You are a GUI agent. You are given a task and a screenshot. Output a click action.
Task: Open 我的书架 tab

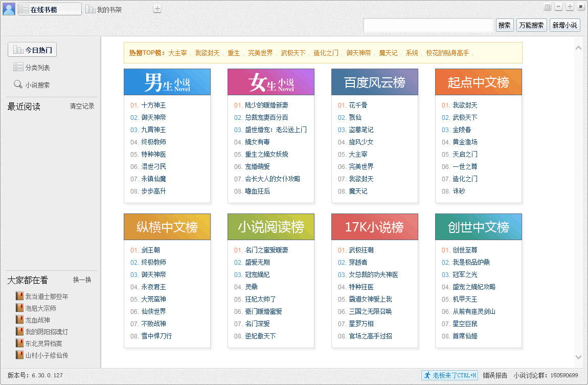[103, 9]
